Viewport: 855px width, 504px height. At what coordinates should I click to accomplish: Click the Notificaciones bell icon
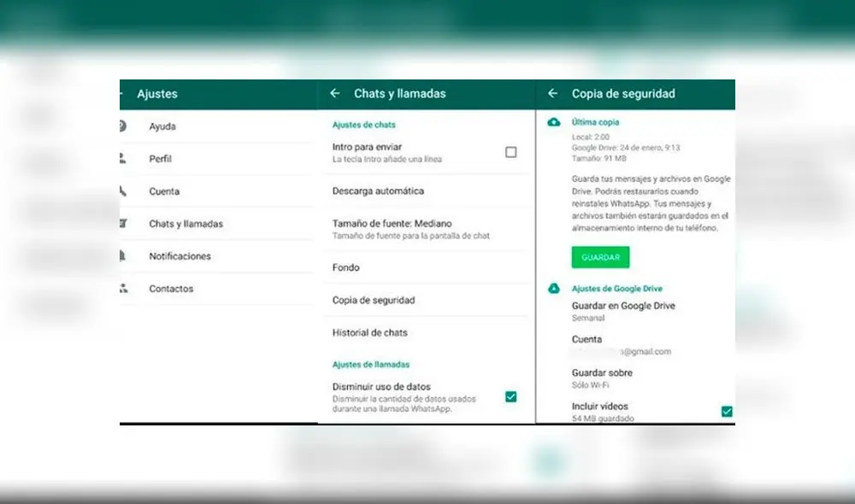coord(124,256)
